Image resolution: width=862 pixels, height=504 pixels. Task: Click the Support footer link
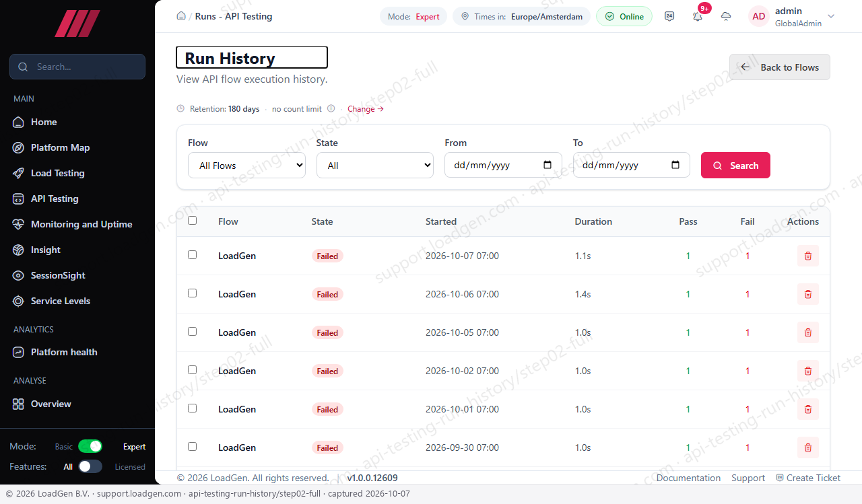pyautogui.click(x=748, y=478)
